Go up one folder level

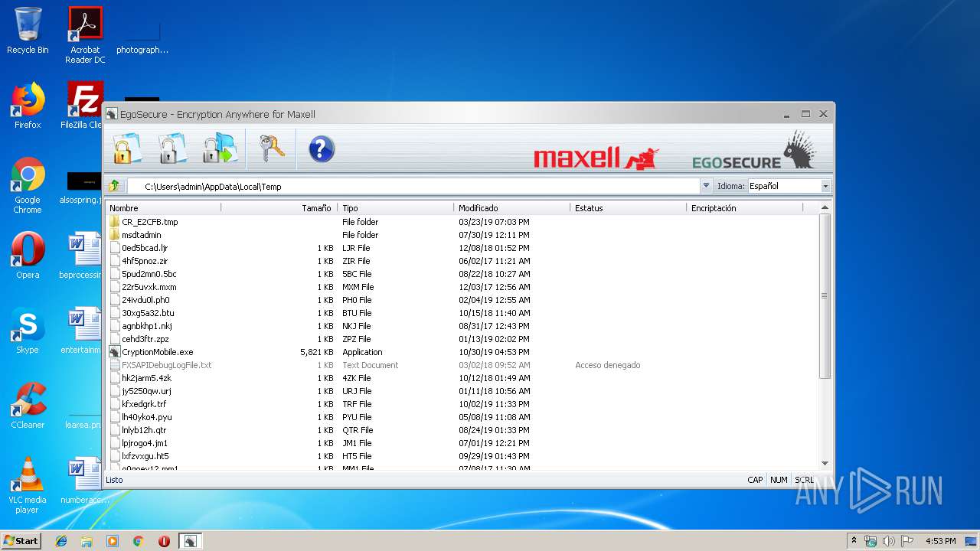point(114,186)
